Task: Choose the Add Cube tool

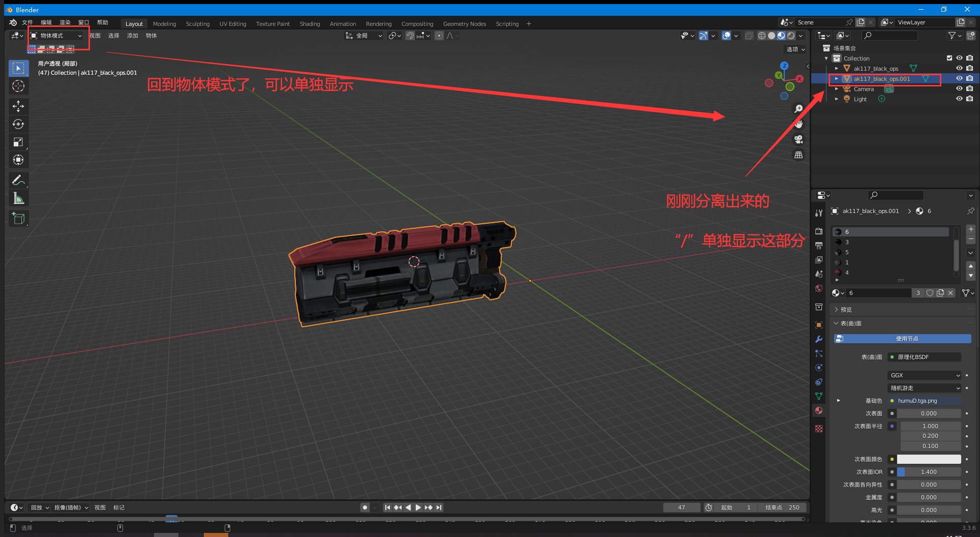Action: click(18, 219)
